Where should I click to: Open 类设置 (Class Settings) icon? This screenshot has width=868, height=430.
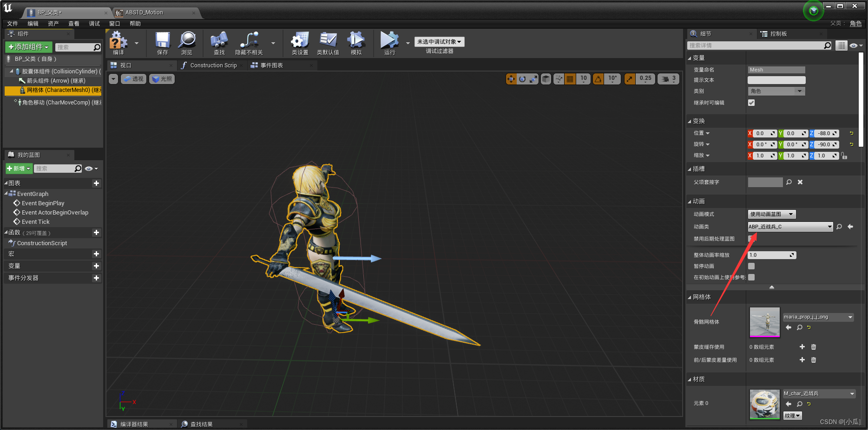pyautogui.click(x=300, y=40)
